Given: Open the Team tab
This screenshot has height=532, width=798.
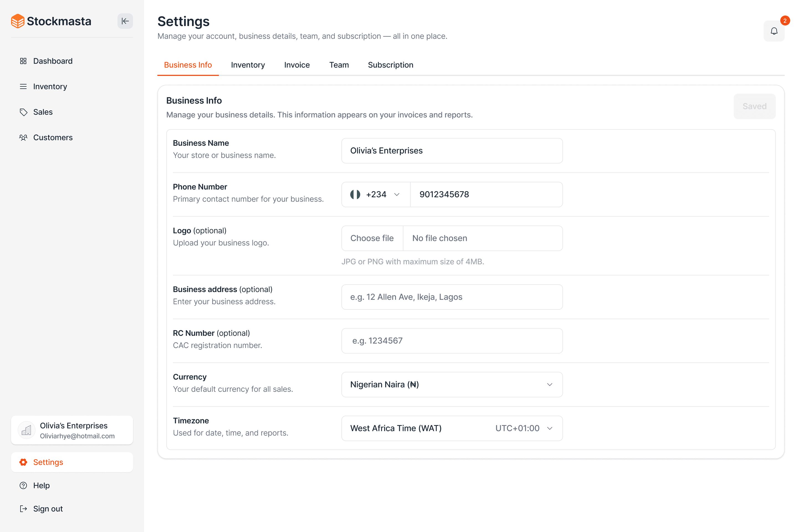Looking at the screenshot, I should pyautogui.click(x=339, y=65).
